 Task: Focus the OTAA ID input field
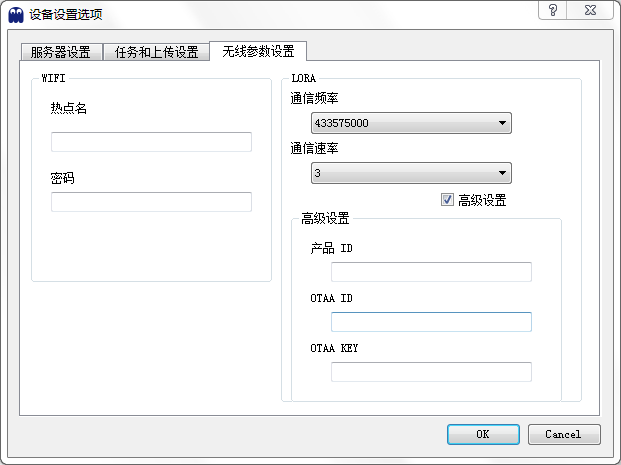click(431, 322)
